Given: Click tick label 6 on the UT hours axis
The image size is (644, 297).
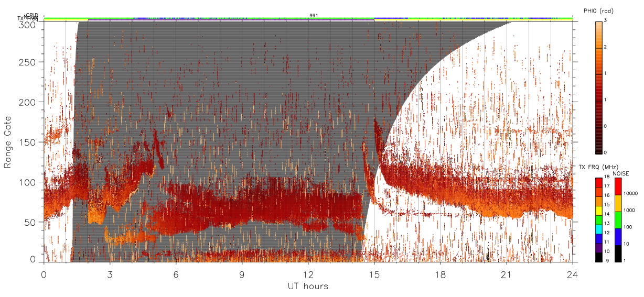Looking at the screenshot, I should tap(176, 274).
